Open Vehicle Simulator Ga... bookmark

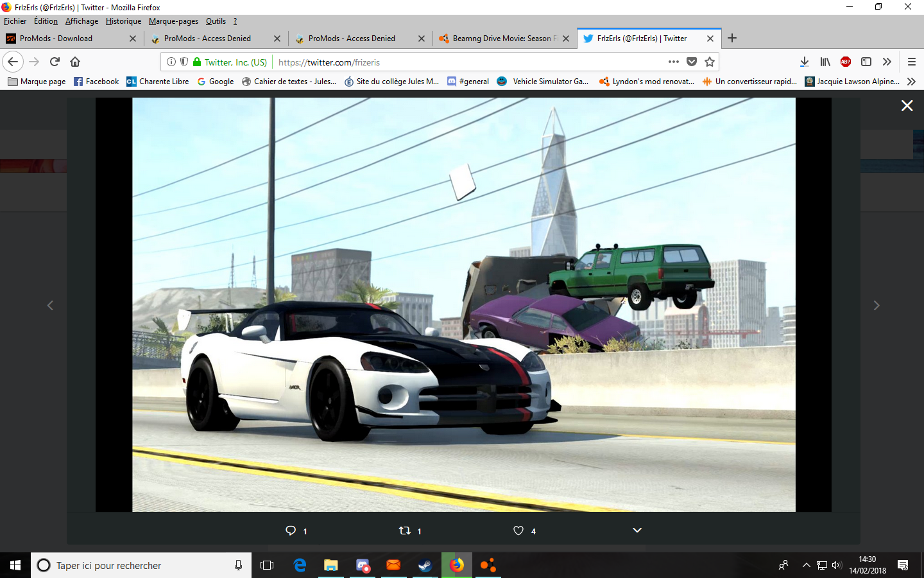point(543,82)
